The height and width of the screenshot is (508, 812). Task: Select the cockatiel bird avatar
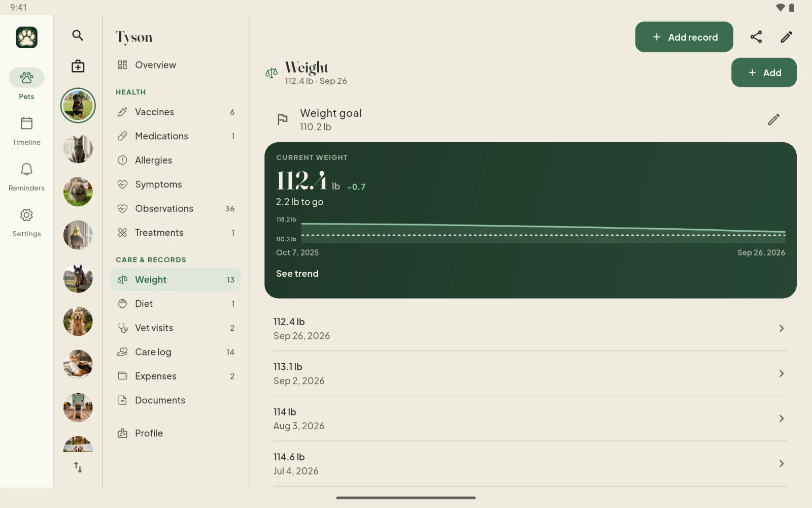point(78,235)
